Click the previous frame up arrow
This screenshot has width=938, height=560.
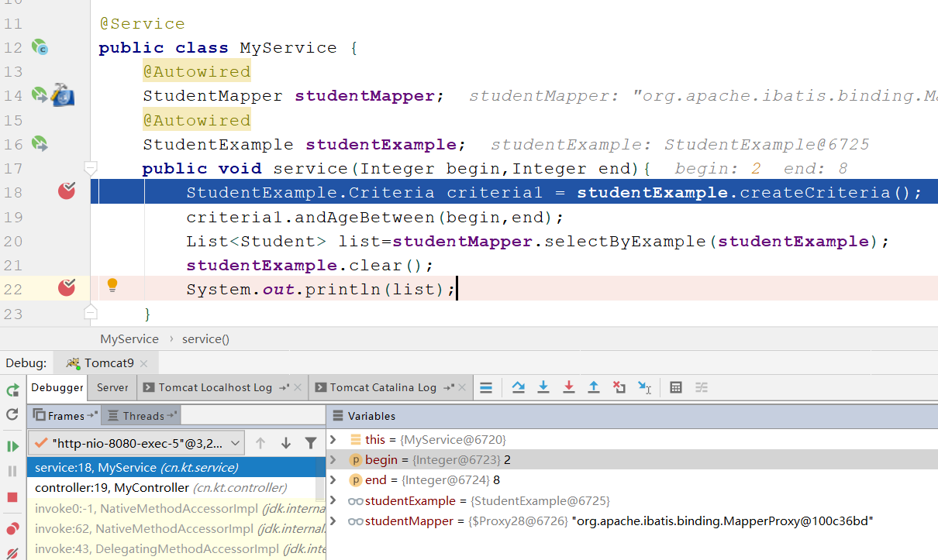tap(260, 443)
